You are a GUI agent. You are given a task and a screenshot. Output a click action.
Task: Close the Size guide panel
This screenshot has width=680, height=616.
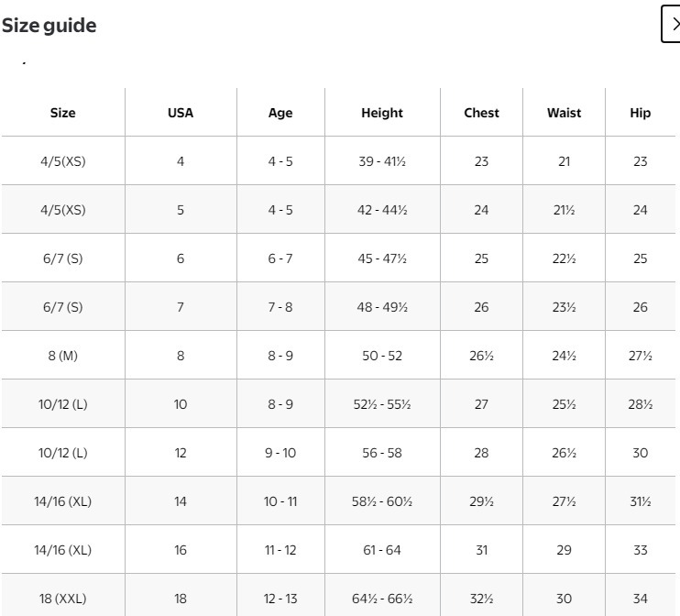[x=672, y=25]
